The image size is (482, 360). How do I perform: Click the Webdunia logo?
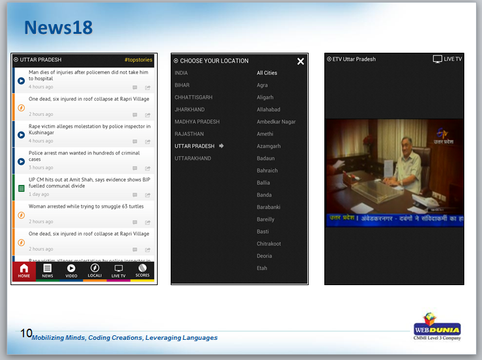coord(437,327)
